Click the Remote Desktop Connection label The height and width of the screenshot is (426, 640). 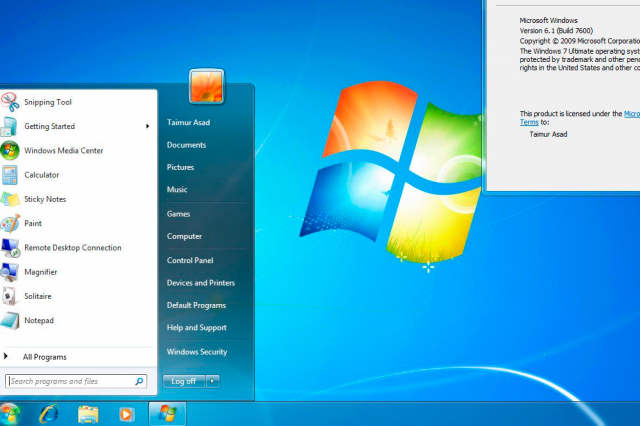tap(73, 248)
